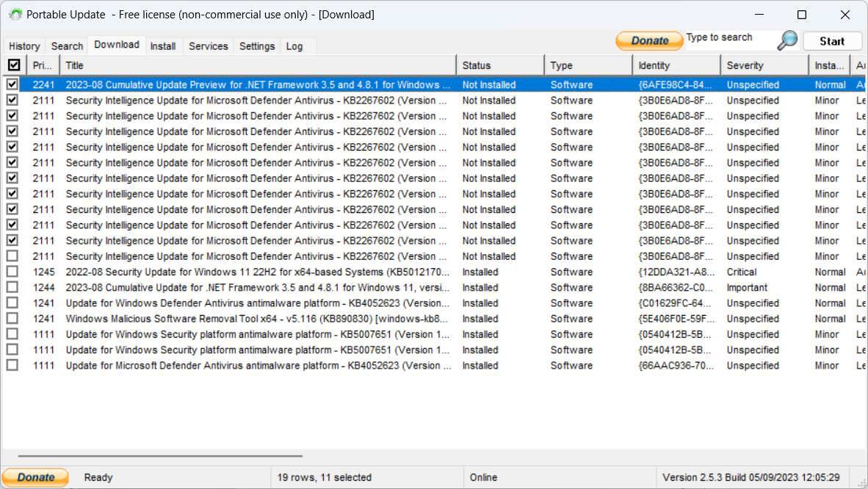Toggle the select-all checkbox in the header
Image resolution: width=868 pixels, height=489 pixels.
[13, 65]
